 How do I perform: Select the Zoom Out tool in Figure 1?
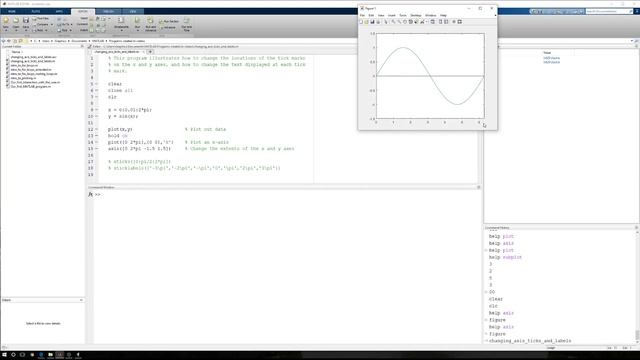[399, 22]
